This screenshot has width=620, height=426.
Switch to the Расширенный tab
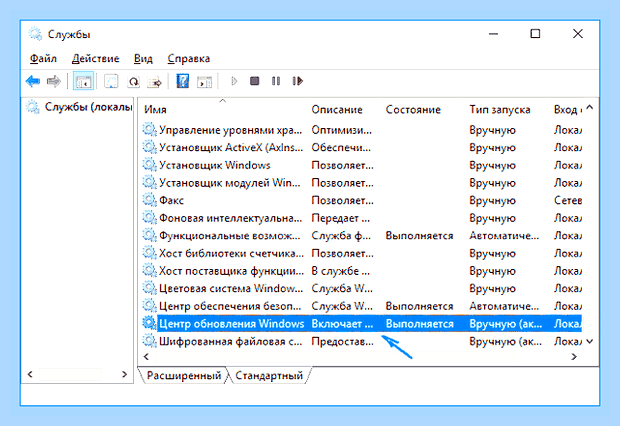(x=183, y=375)
